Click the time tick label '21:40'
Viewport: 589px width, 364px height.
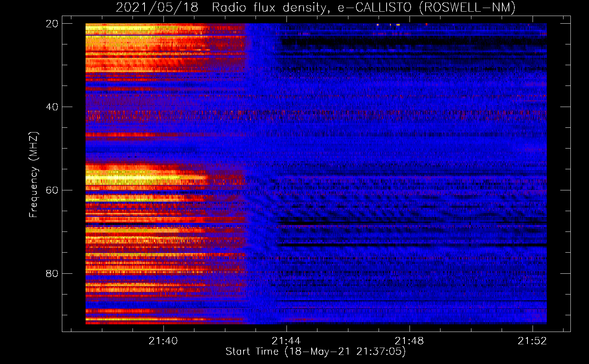tap(163, 341)
